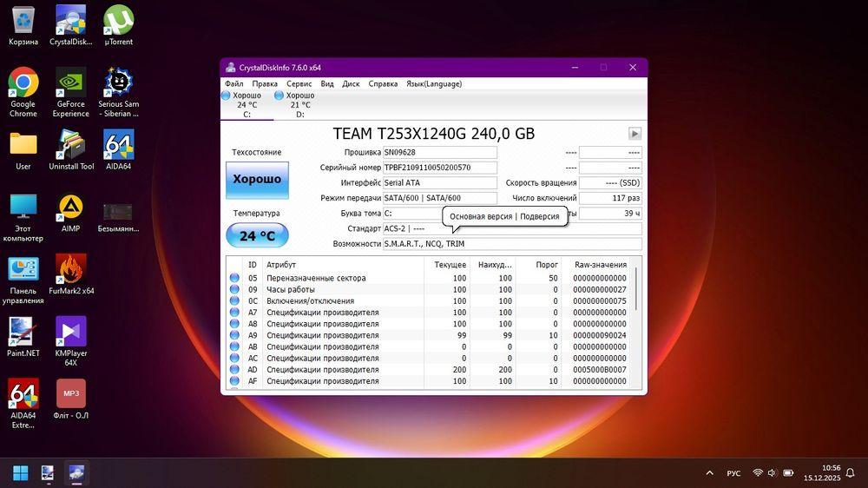Click the attribute table vertical scrollbar
Viewport: 868px width, 488px height.
click(636, 289)
